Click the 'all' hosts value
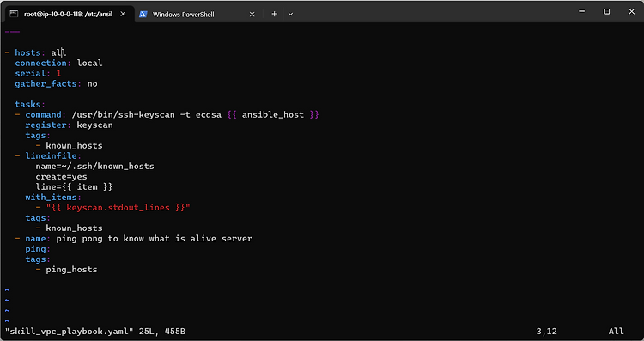The width and height of the screenshot is (644, 341). point(58,52)
